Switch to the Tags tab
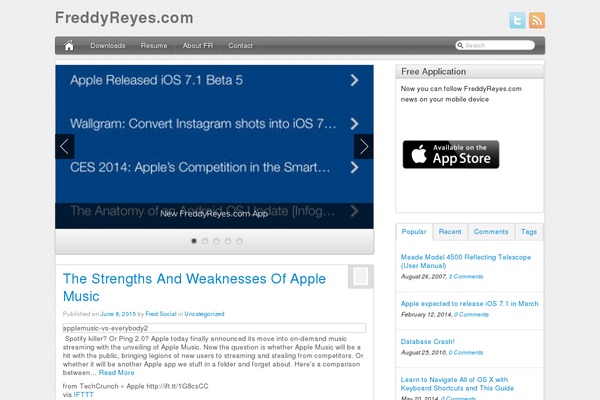 tap(529, 232)
